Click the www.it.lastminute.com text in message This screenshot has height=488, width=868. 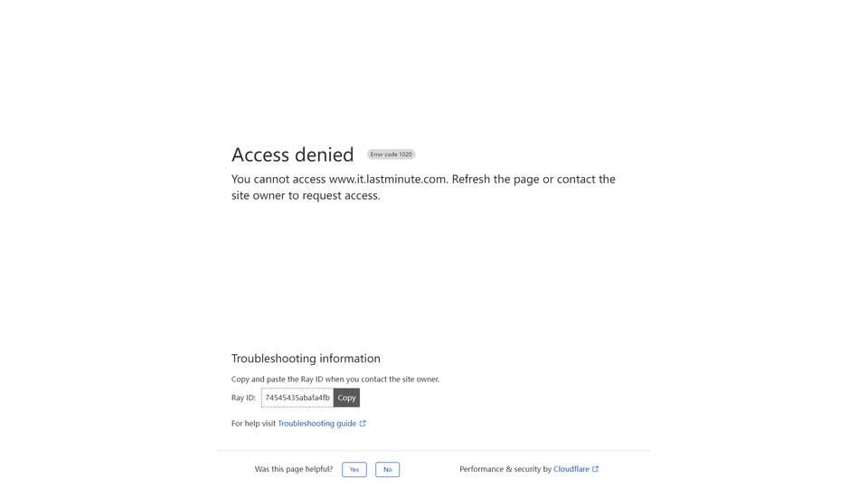pos(388,179)
